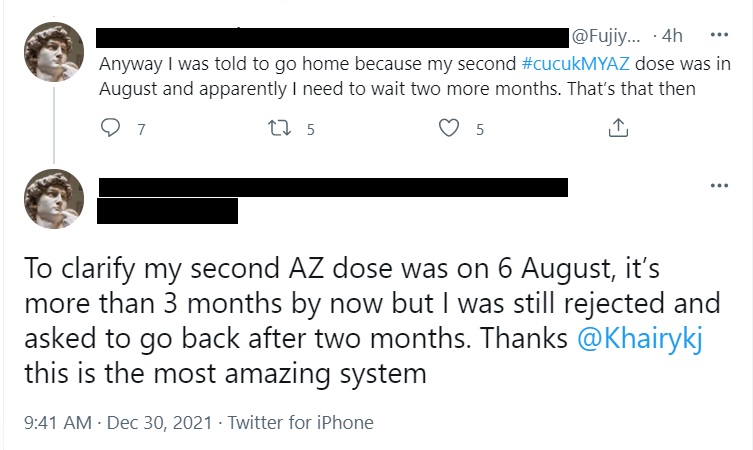Click the @Fujiy... username handle
The height and width of the screenshot is (450, 753).
point(610,36)
